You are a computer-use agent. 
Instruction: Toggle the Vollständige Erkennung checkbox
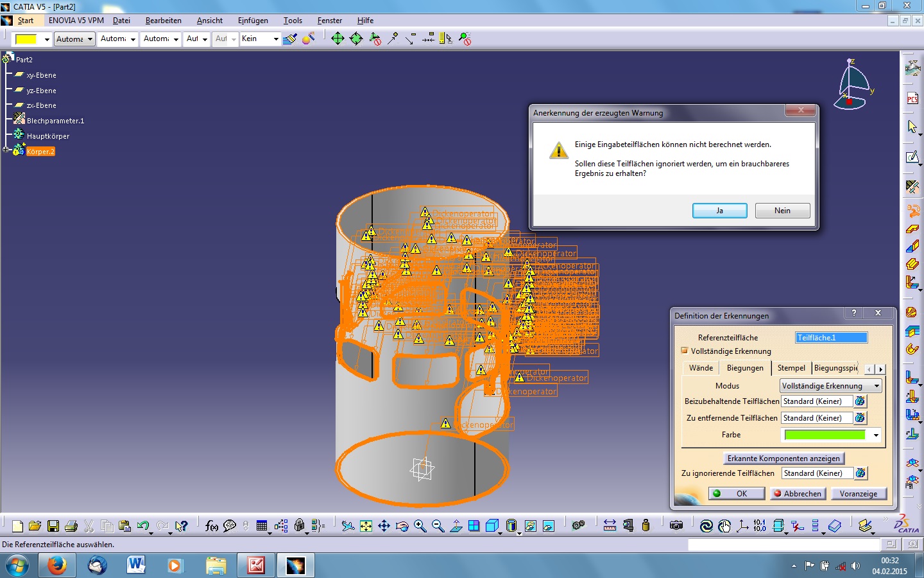tap(684, 351)
